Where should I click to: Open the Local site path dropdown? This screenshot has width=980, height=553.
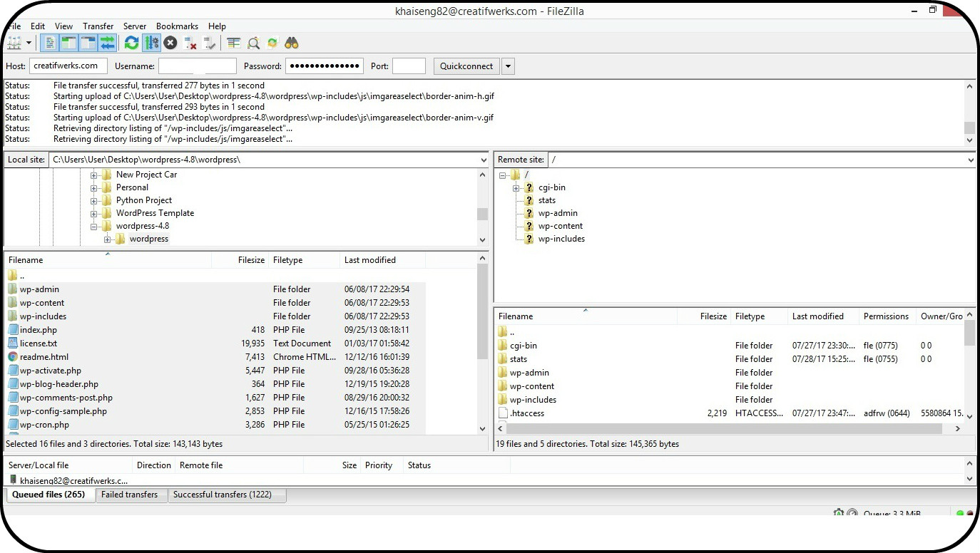tap(482, 160)
